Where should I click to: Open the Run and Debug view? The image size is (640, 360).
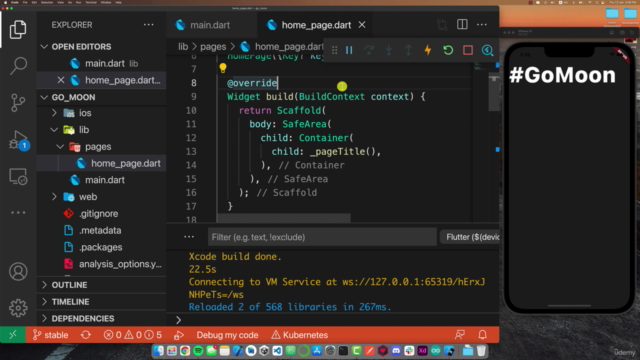[18, 140]
